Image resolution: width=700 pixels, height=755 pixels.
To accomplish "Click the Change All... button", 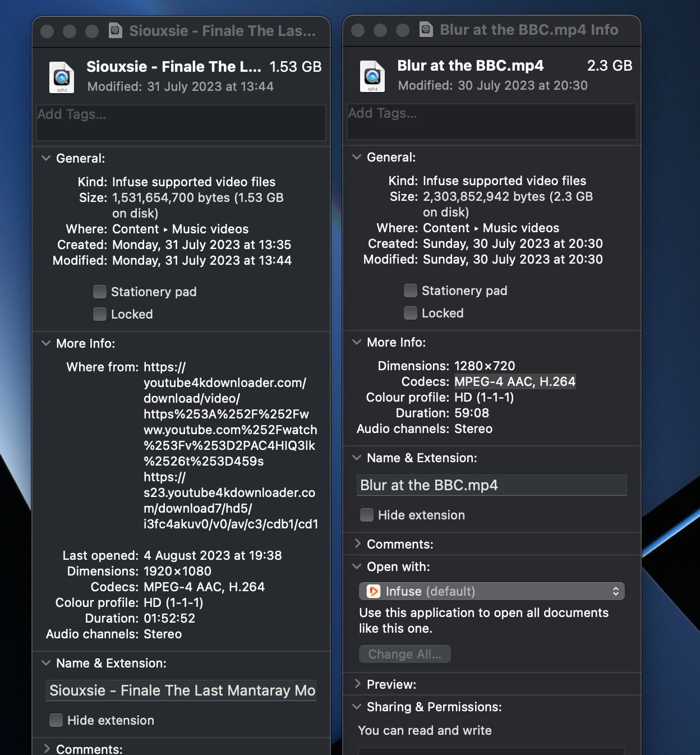I will [x=405, y=654].
